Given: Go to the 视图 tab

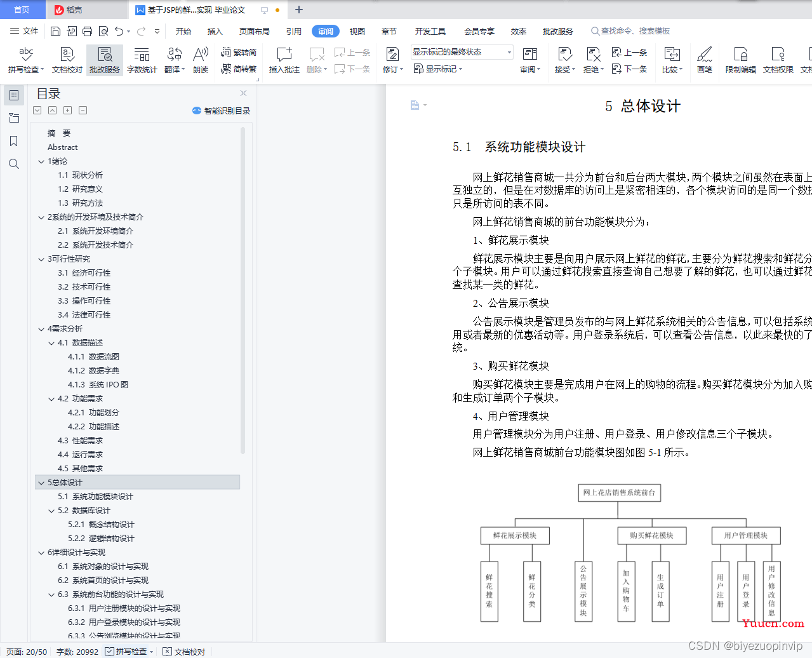Looking at the screenshot, I should click(x=357, y=31).
